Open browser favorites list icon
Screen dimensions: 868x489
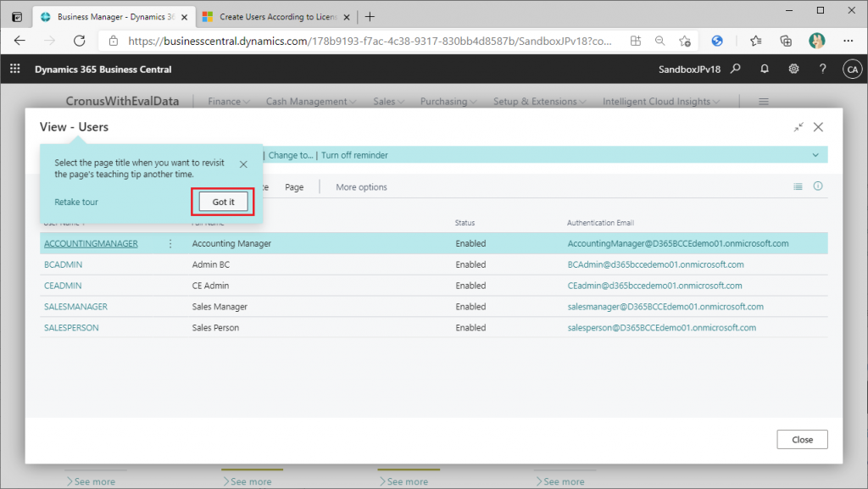coord(755,41)
